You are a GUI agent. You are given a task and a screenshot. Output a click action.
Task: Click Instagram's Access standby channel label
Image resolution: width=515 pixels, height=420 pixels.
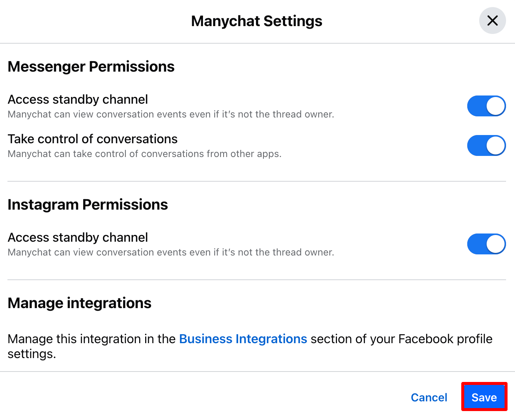[78, 238]
